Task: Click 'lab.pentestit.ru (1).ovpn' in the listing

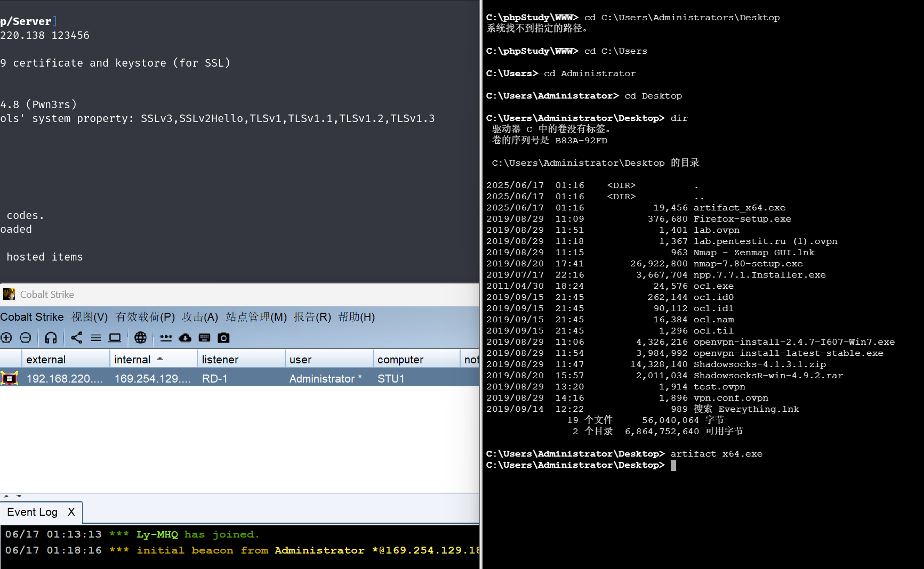Action: tap(766, 241)
